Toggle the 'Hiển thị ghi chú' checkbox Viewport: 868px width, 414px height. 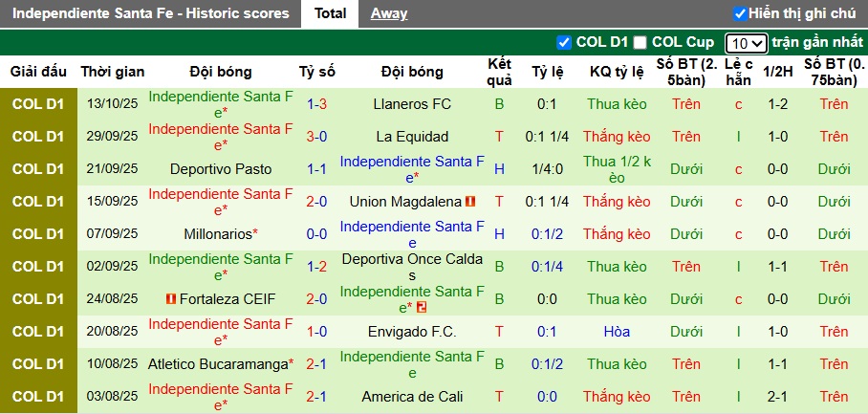tap(740, 13)
